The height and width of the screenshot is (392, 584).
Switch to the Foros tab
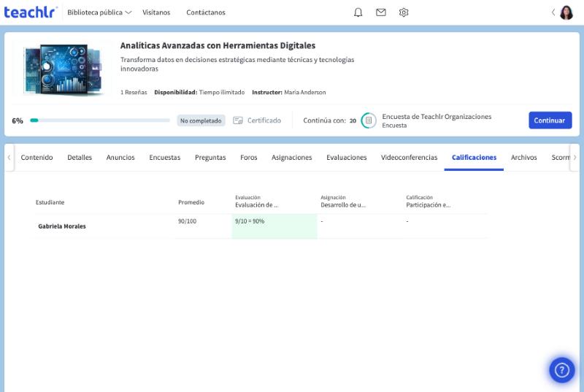[x=248, y=158]
